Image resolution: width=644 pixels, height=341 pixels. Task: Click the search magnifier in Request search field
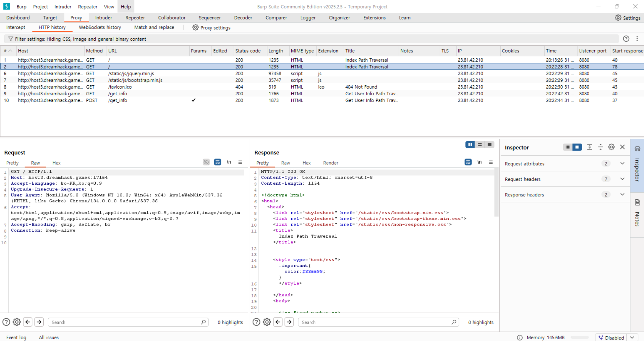203,322
